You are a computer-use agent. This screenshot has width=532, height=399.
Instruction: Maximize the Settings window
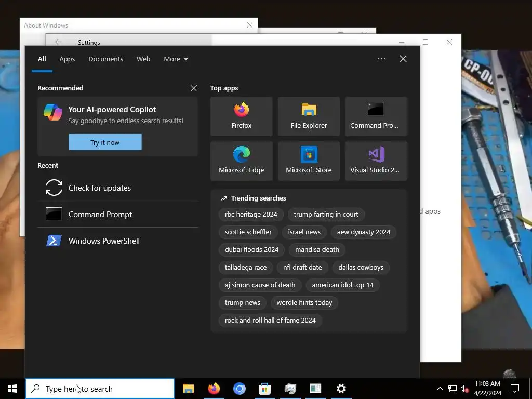point(425,42)
